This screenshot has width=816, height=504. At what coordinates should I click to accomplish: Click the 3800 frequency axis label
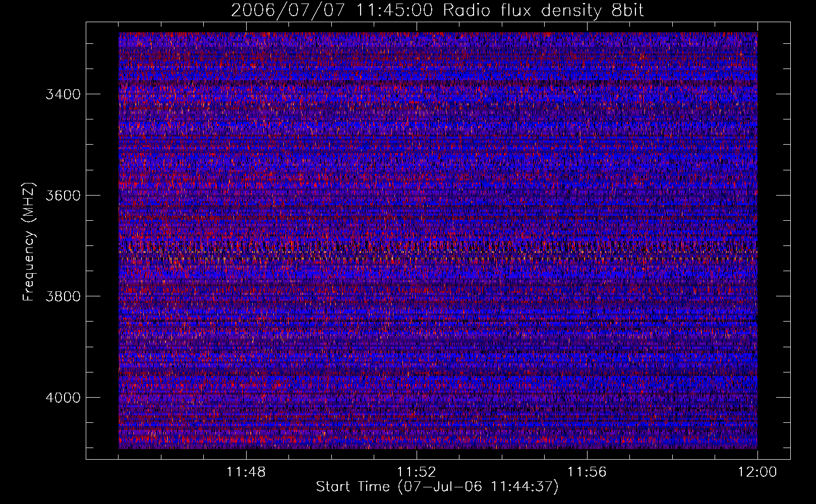63,296
